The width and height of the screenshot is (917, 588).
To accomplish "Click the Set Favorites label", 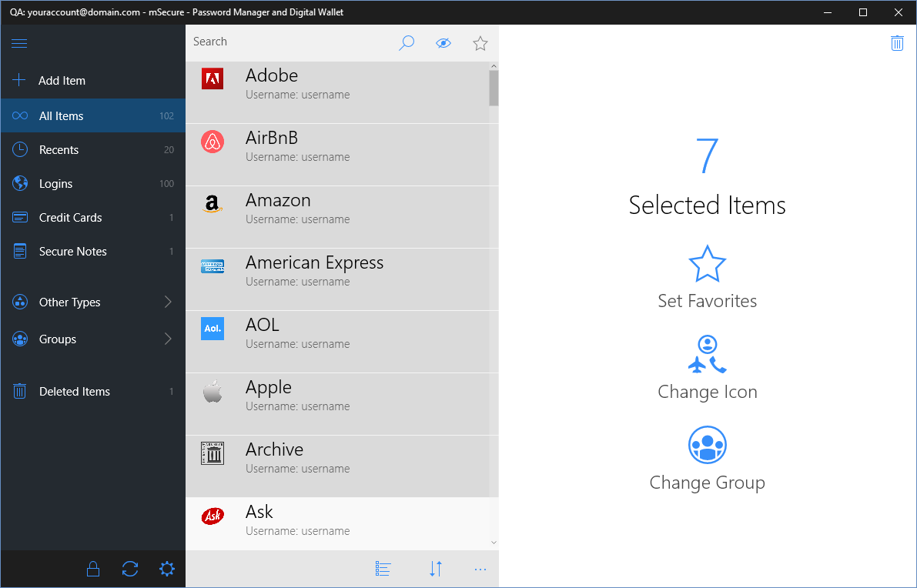I will (x=707, y=301).
